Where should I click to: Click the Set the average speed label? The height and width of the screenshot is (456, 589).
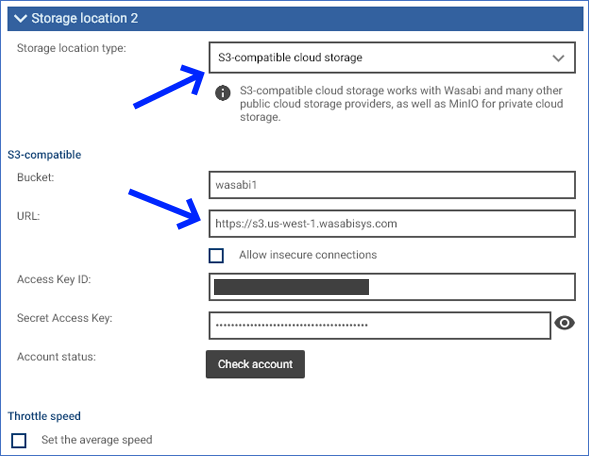[x=97, y=440]
